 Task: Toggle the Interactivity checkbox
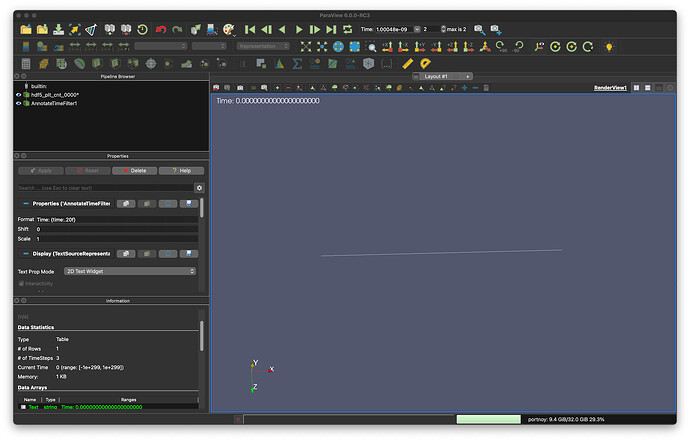pyautogui.click(x=21, y=284)
